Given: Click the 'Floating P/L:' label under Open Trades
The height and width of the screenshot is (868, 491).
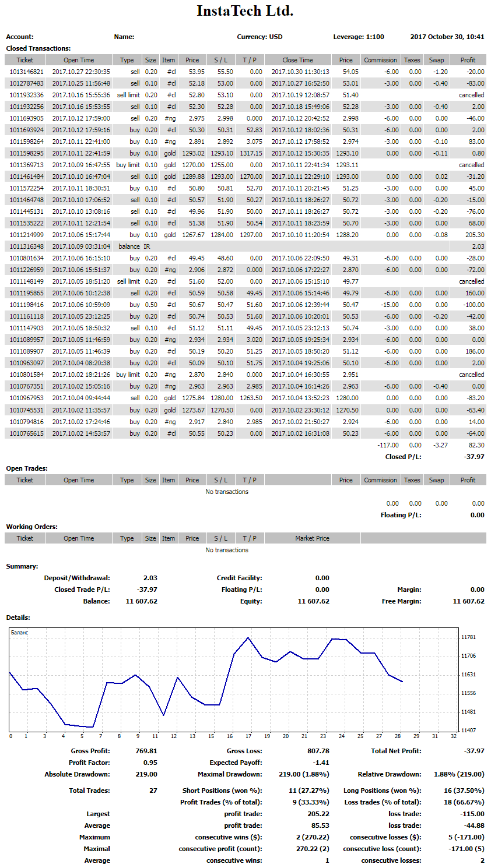Looking at the screenshot, I should coord(401,515).
